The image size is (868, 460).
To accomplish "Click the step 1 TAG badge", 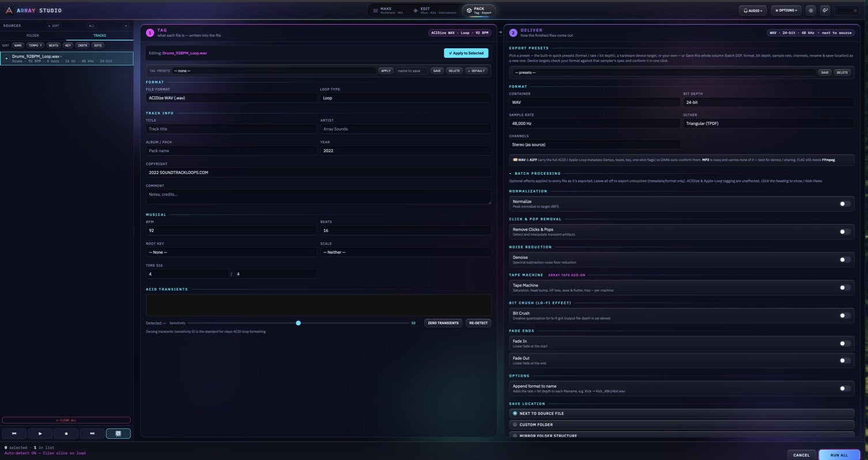I will point(150,33).
